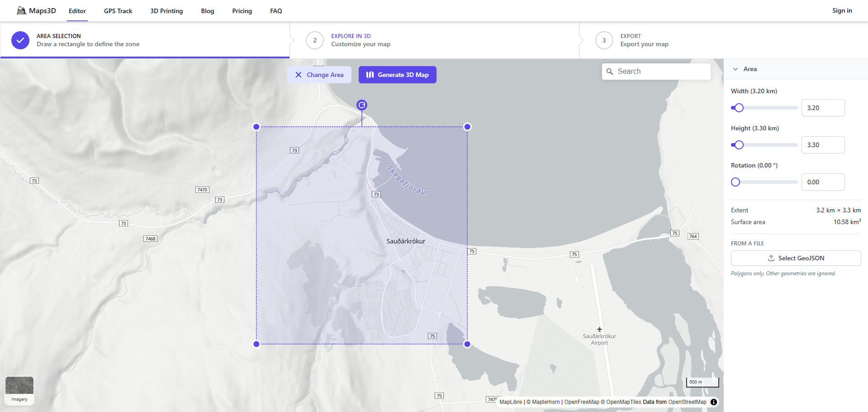Click the map attribution info icon
The height and width of the screenshot is (412, 868).
pos(714,402)
